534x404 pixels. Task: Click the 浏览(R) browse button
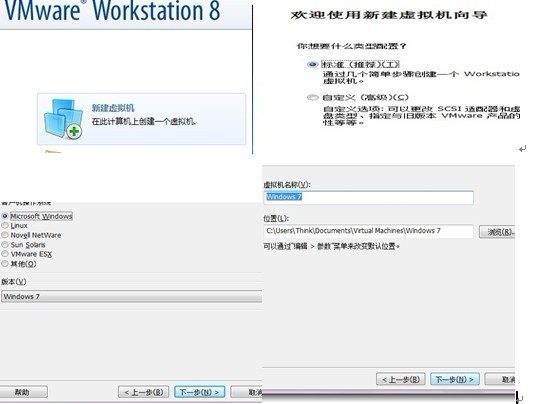497,232
